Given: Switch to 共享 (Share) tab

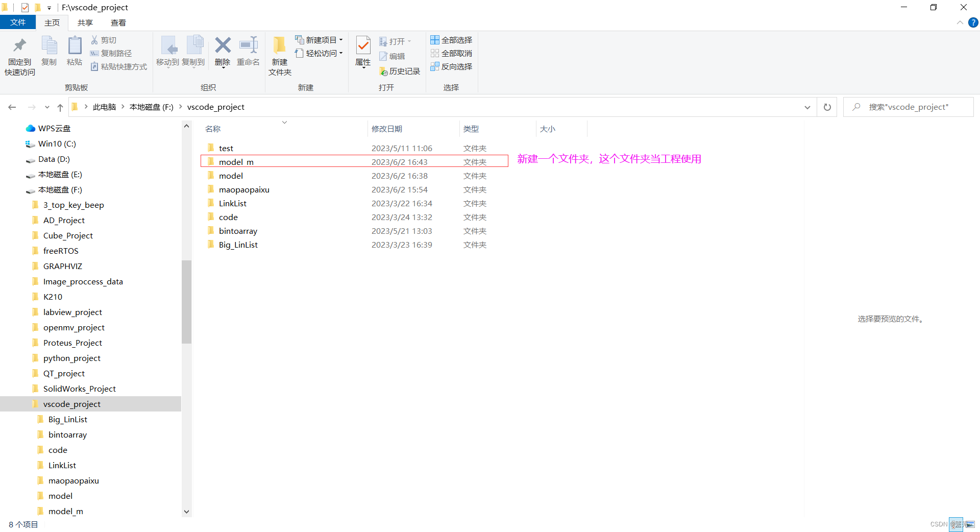Looking at the screenshot, I should [85, 22].
